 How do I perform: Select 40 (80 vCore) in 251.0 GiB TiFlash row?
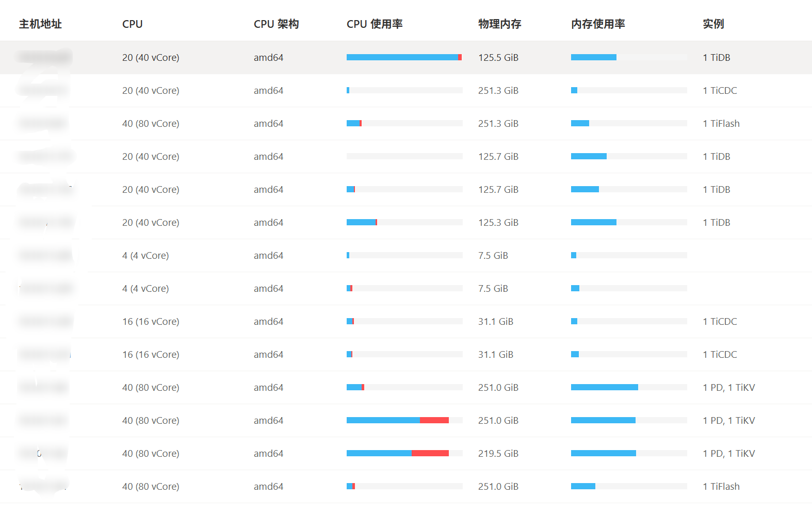(151, 487)
